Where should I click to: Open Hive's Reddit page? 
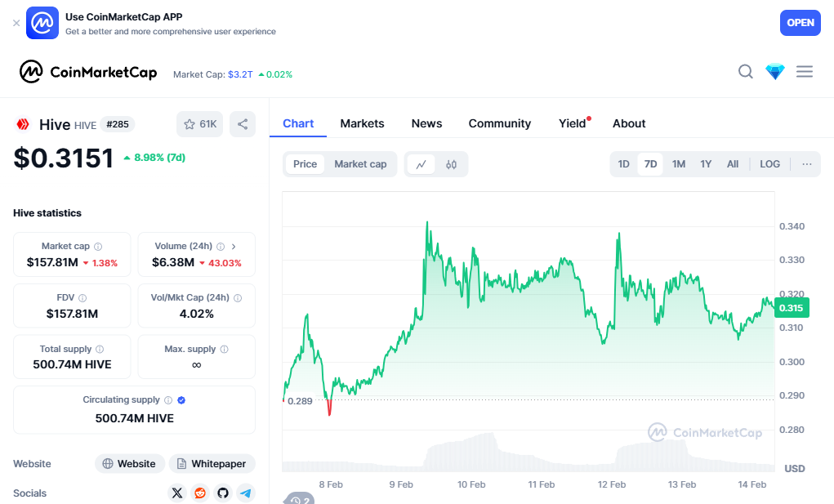coord(200,493)
